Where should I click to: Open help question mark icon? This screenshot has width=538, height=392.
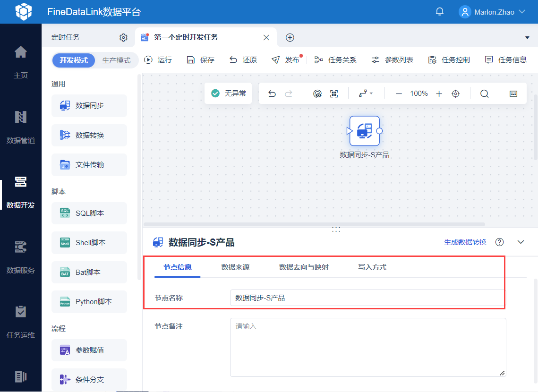[x=500, y=242]
